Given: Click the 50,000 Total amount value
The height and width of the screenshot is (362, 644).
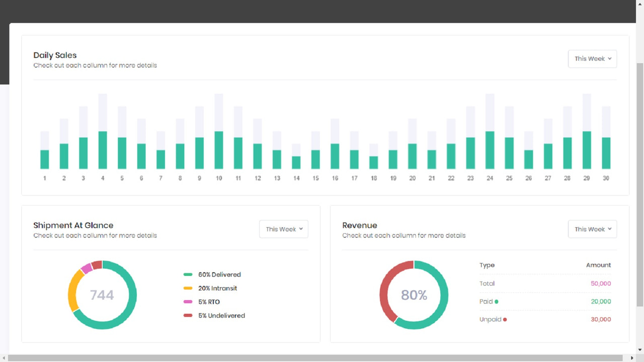Looking at the screenshot, I should pyautogui.click(x=601, y=283).
